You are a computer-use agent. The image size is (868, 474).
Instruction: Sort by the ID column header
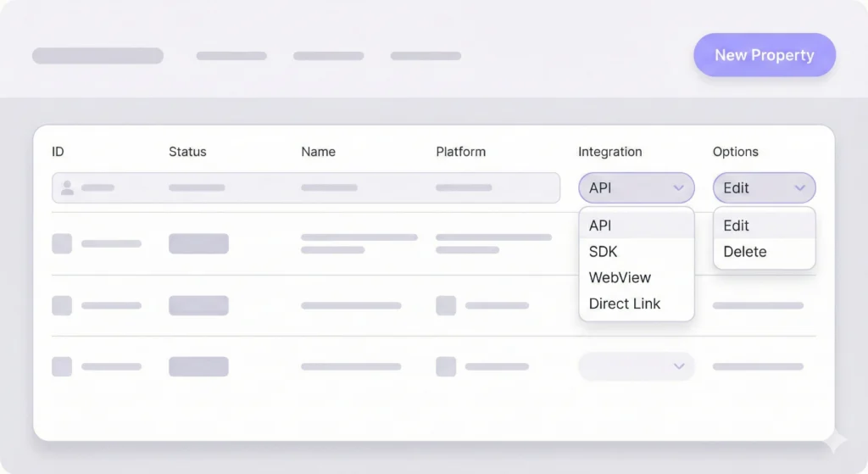(x=58, y=152)
